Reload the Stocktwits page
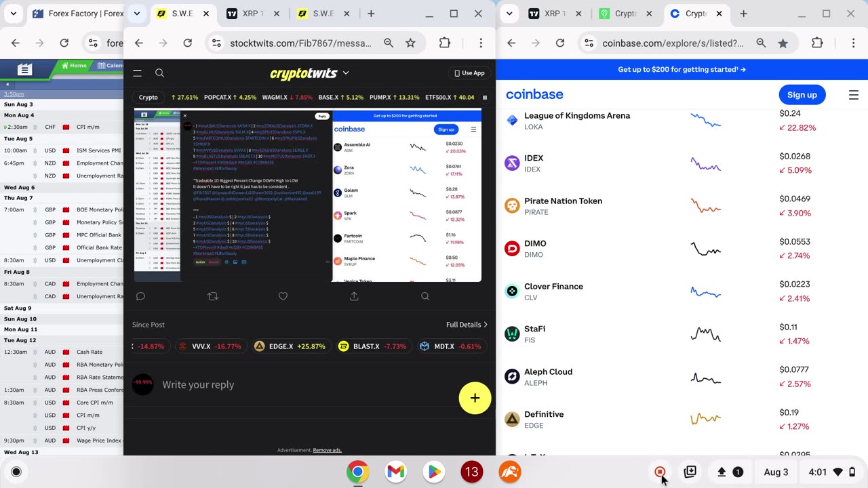Viewport: 868px width, 488px height. 187,43
